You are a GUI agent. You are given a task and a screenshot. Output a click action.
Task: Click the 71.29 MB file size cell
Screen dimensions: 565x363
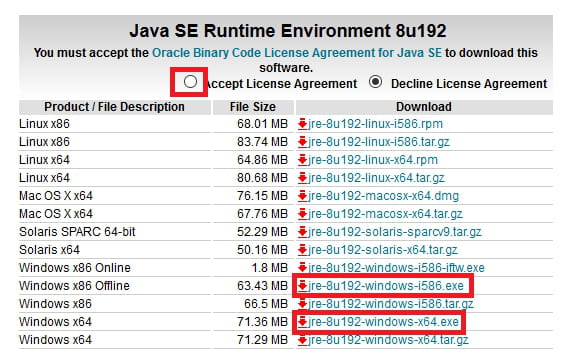coord(262,340)
